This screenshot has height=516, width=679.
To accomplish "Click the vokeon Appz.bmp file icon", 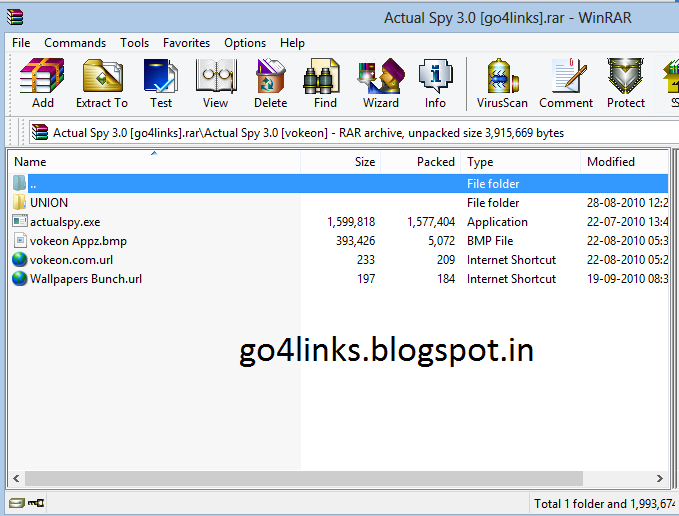I will 20,240.
